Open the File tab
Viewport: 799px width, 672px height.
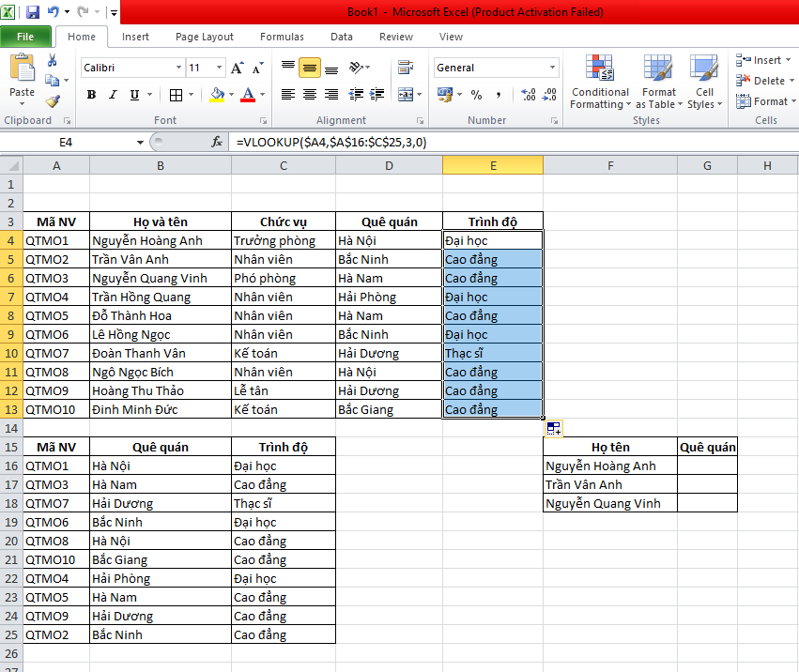click(x=25, y=37)
